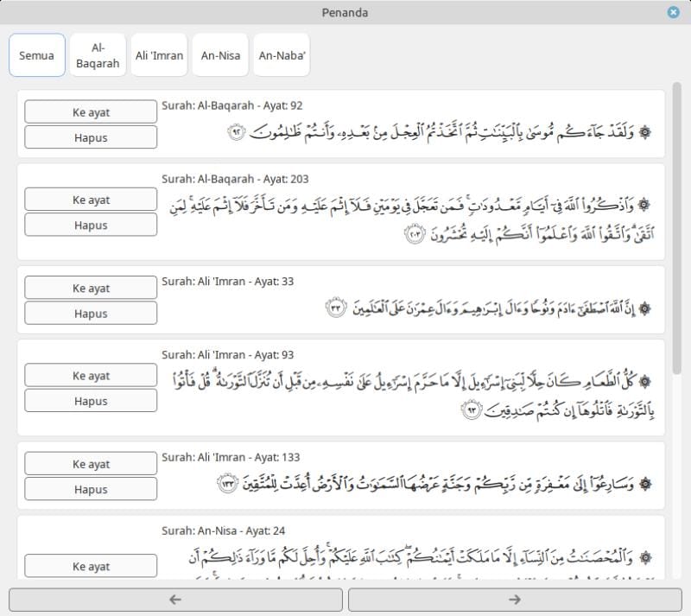
Task: Click the vertical scrollbar of the bookmark list
Action: pos(677,228)
